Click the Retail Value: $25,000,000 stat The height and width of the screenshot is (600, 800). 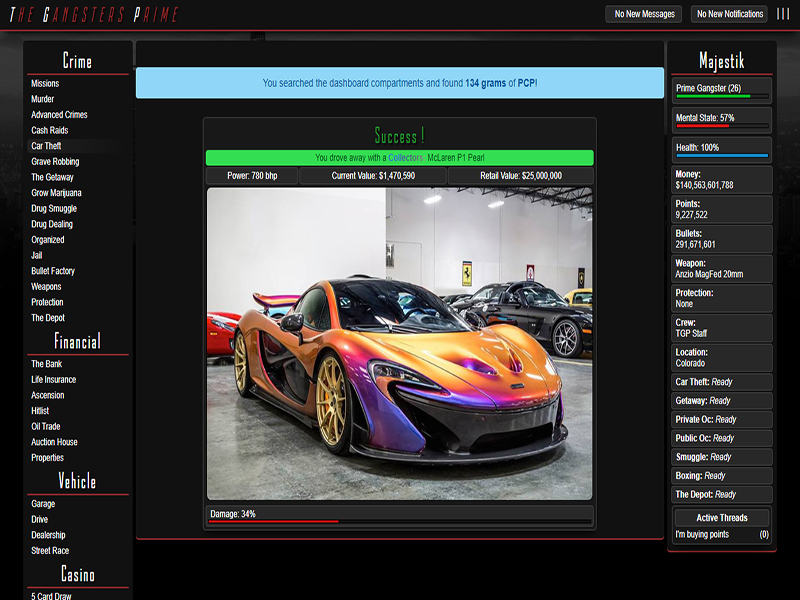tap(520, 176)
